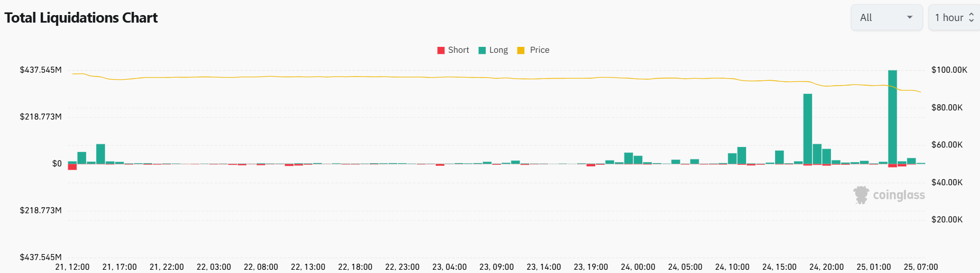Click the $100.00K price axis label
This screenshot has height=273, width=980.
[949, 70]
